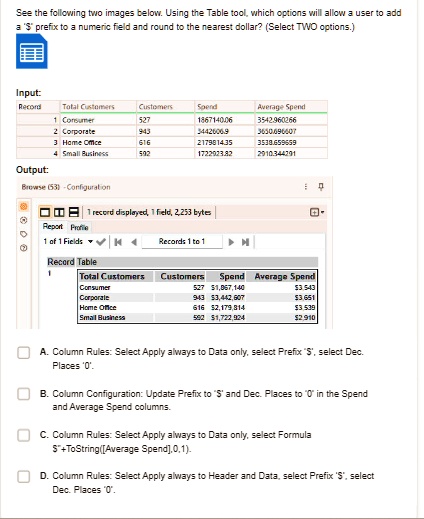
Task: Click the orange configuration sidebar icon
Action: [23, 206]
